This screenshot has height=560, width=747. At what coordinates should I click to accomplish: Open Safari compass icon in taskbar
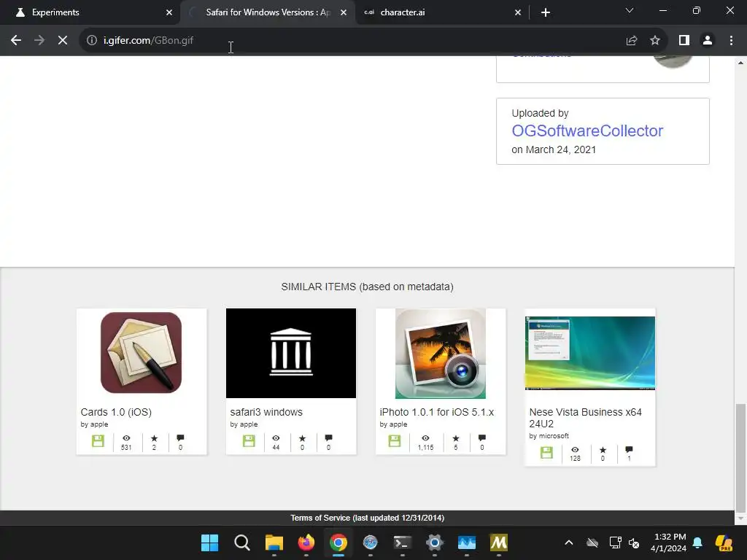tap(370, 542)
